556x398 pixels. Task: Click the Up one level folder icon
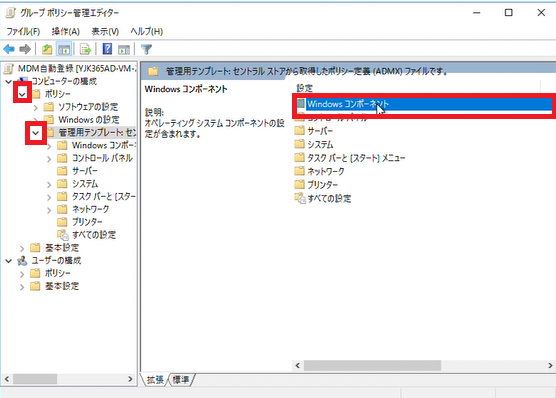[47, 49]
